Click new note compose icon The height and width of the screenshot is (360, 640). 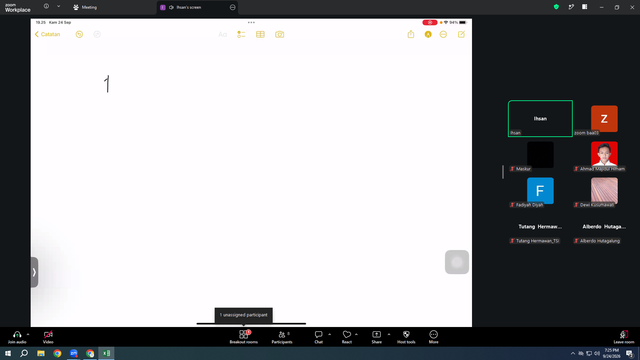(461, 34)
